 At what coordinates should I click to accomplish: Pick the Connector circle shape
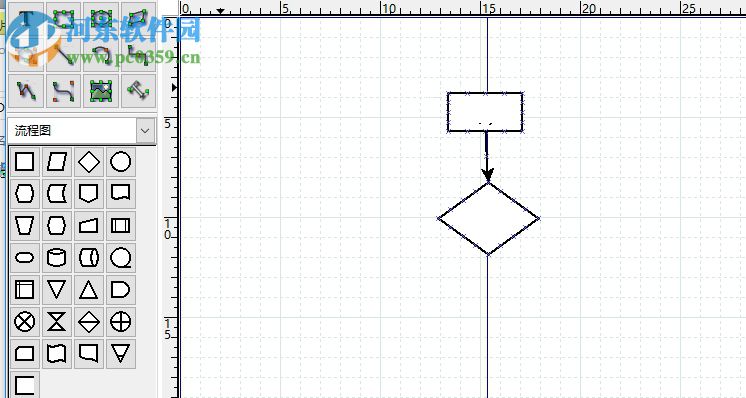[x=120, y=162]
